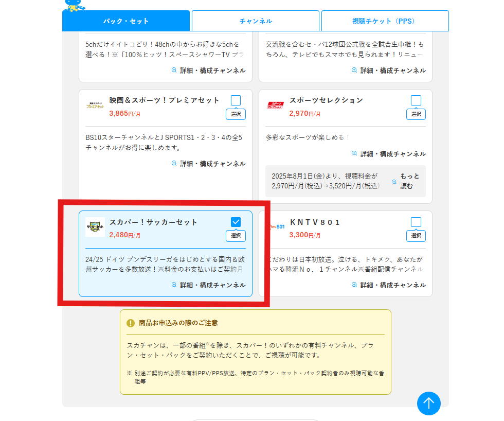Click the KNTV801 title

(x=315, y=222)
